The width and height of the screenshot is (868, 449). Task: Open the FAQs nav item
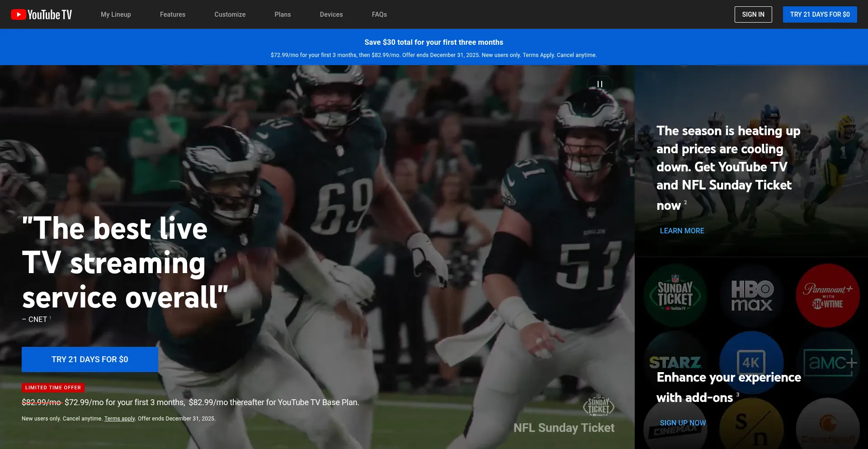tap(379, 14)
